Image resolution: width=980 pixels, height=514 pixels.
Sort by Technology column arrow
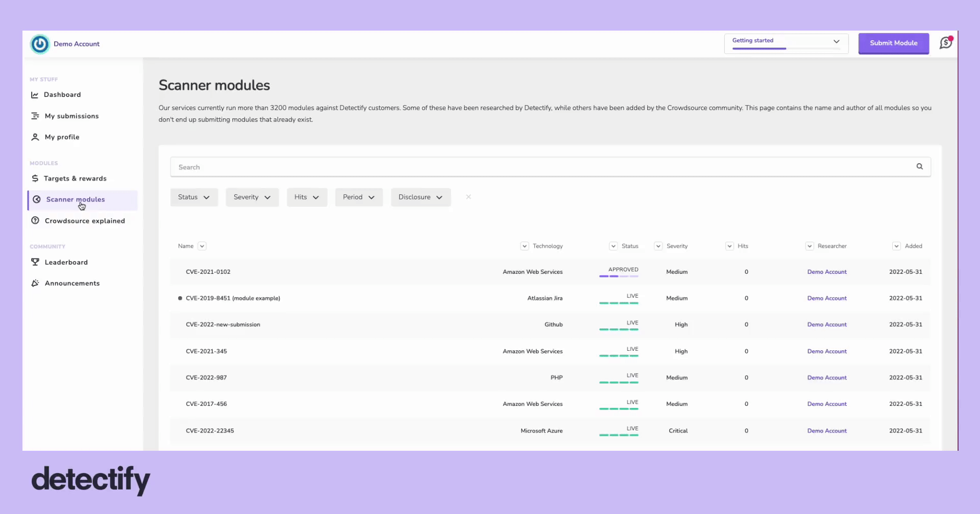(x=524, y=246)
